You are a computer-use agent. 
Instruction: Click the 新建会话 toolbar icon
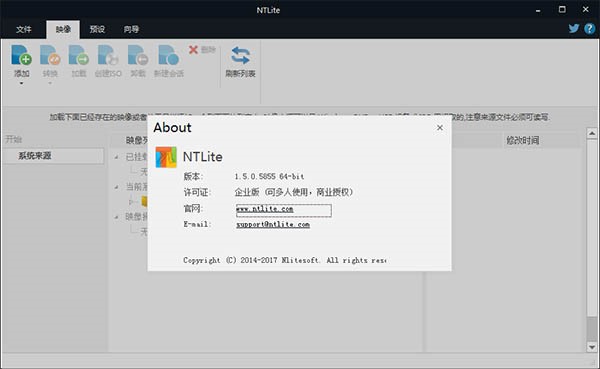point(168,55)
